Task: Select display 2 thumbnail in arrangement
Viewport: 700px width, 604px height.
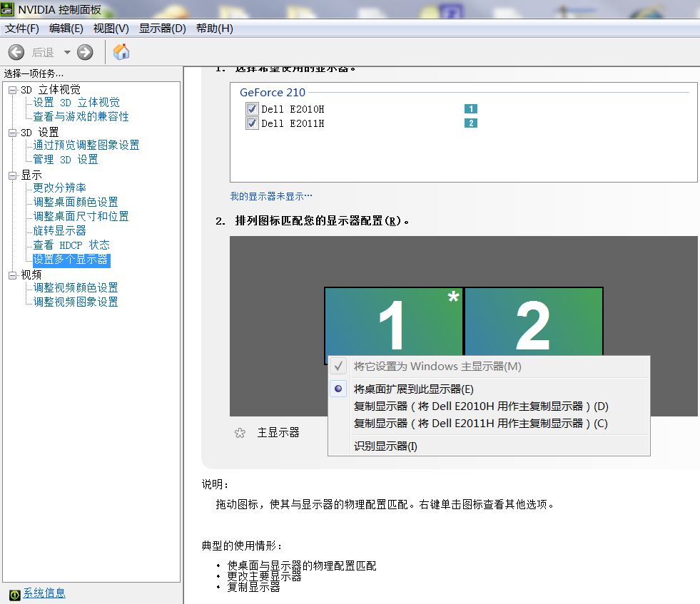Action: [x=534, y=321]
